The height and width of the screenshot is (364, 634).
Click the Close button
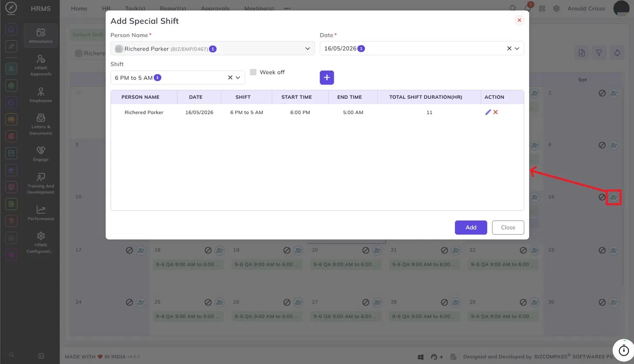[x=508, y=227]
